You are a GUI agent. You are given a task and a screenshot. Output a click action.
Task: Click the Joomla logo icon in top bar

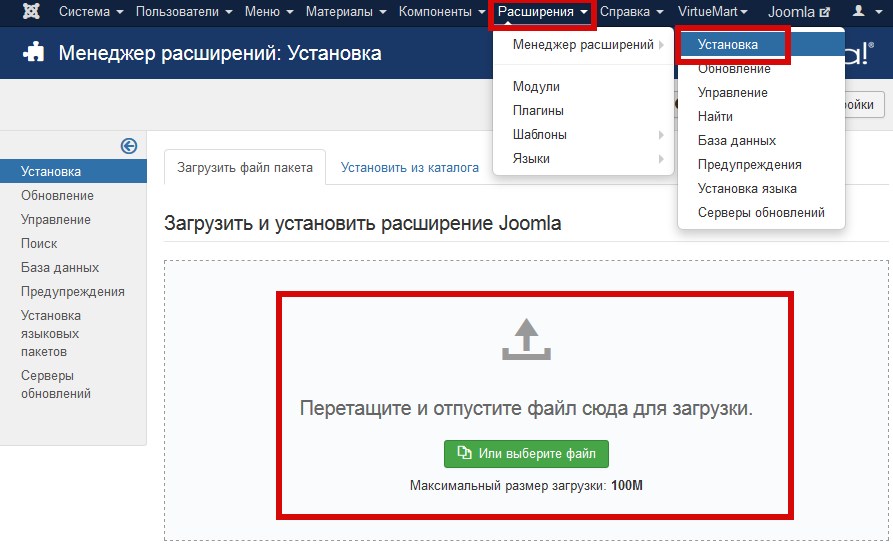[31, 11]
